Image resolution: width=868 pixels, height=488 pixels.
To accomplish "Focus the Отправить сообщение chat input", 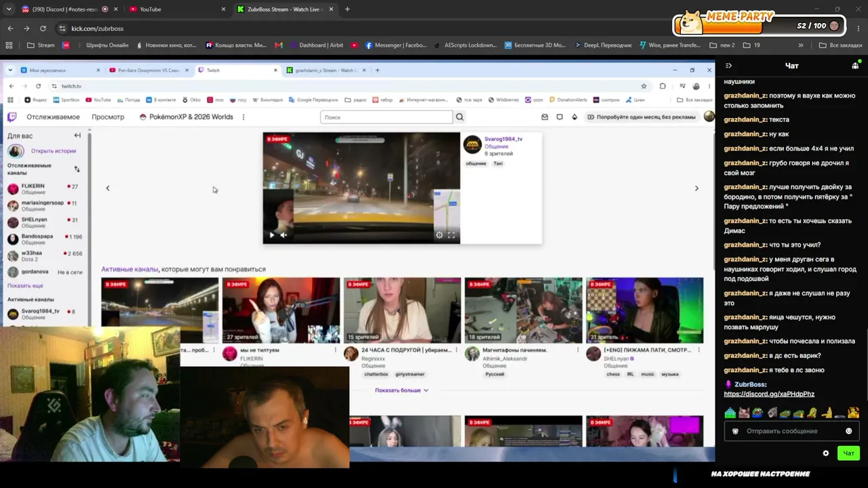I will click(x=791, y=431).
